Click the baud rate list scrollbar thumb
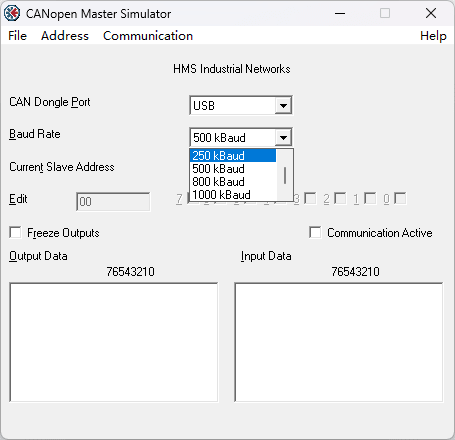Viewport: 455px width, 440px height. [x=285, y=175]
